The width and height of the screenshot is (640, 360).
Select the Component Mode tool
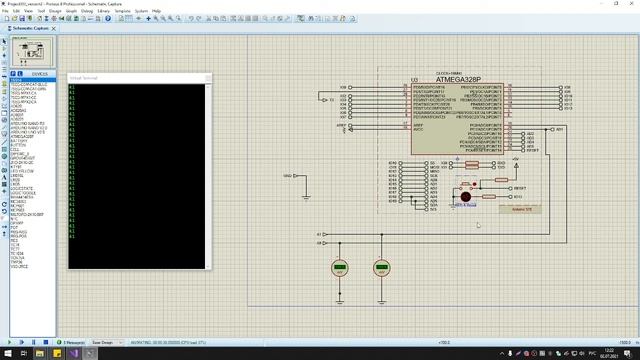pos(4,48)
